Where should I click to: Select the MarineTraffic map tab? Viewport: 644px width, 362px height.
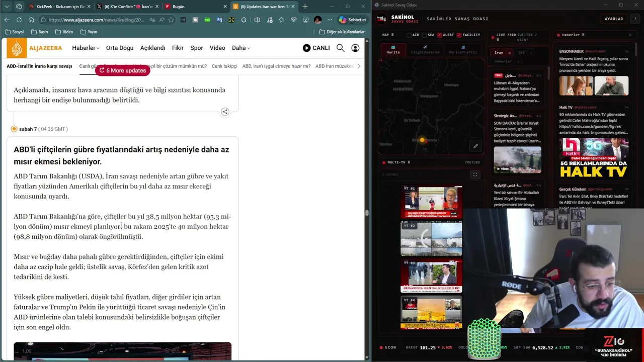click(463, 49)
